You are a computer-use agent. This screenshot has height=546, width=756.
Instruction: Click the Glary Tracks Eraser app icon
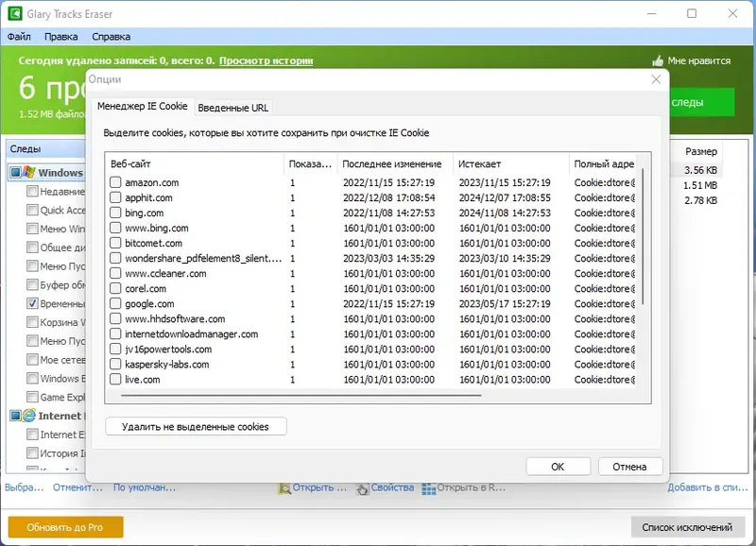coord(15,13)
